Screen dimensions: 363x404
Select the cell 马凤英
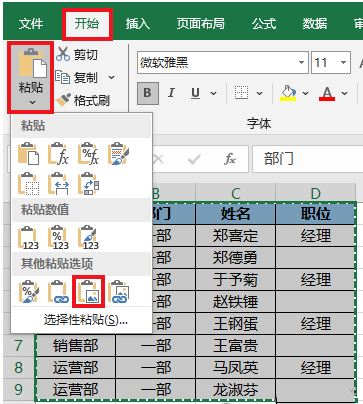click(x=236, y=368)
